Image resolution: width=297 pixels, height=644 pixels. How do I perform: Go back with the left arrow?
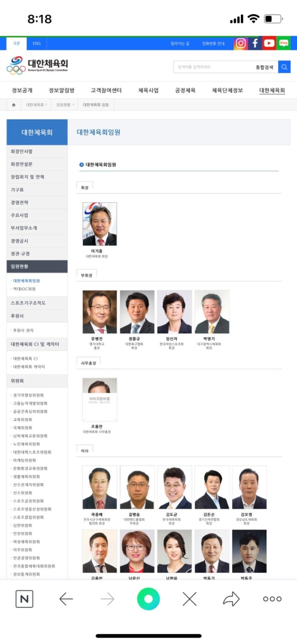(66, 599)
